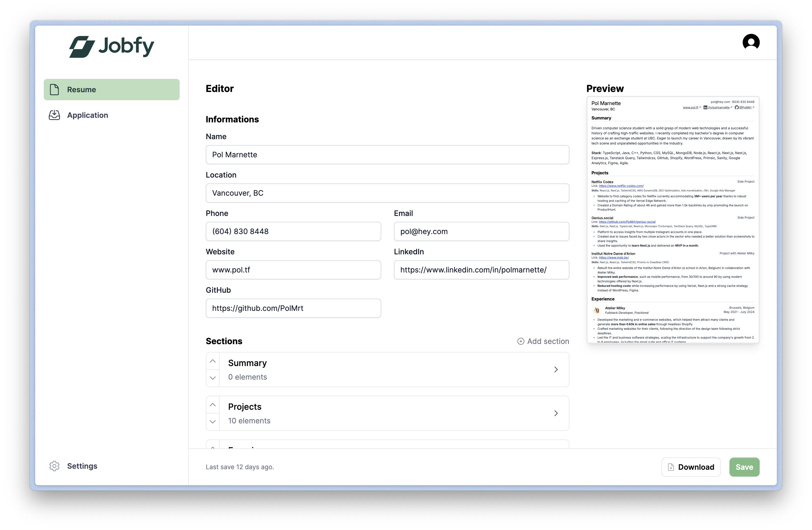The height and width of the screenshot is (530, 812).
Task: Click the green Save button
Action: point(744,467)
